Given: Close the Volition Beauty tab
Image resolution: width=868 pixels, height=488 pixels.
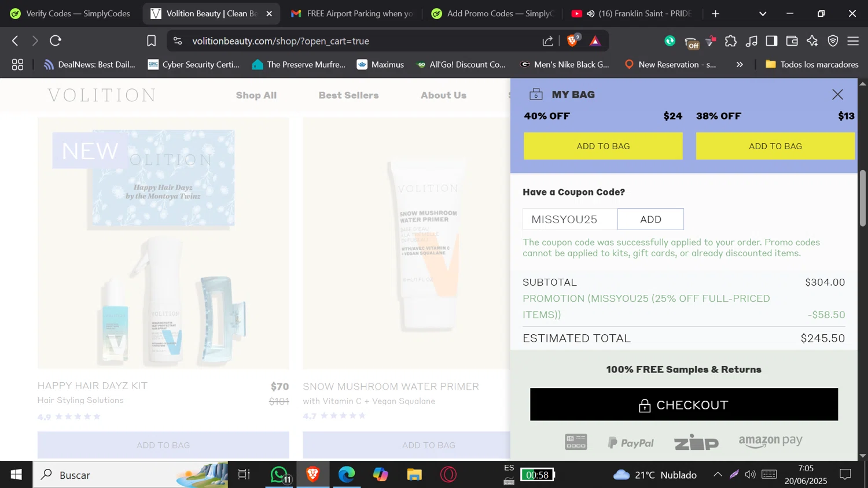Looking at the screenshot, I should [x=269, y=14].
